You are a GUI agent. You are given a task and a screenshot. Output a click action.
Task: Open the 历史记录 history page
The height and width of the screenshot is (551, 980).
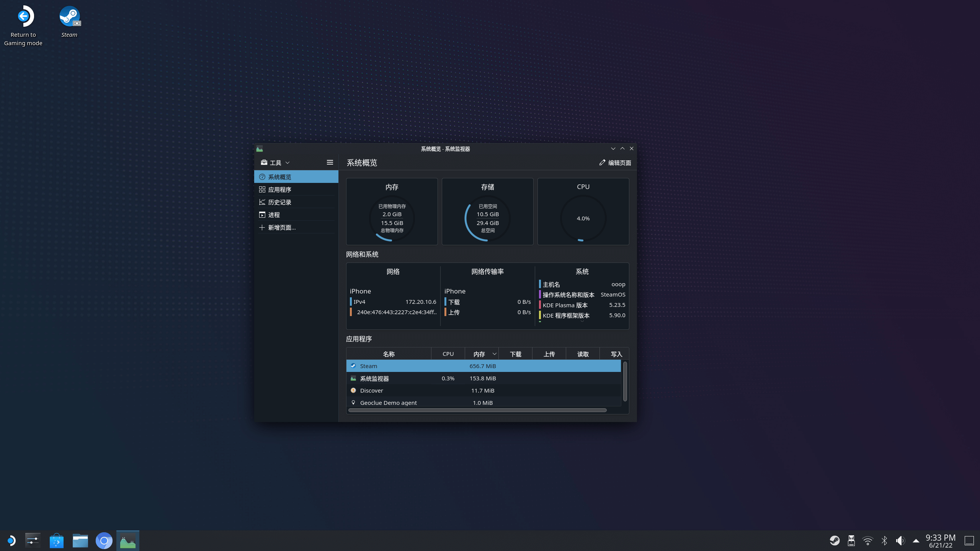[279, 202]
